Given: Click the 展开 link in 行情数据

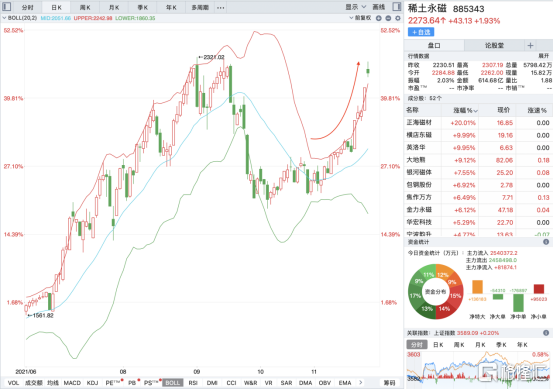Looking at the screenshot, I should click(543, 56).
